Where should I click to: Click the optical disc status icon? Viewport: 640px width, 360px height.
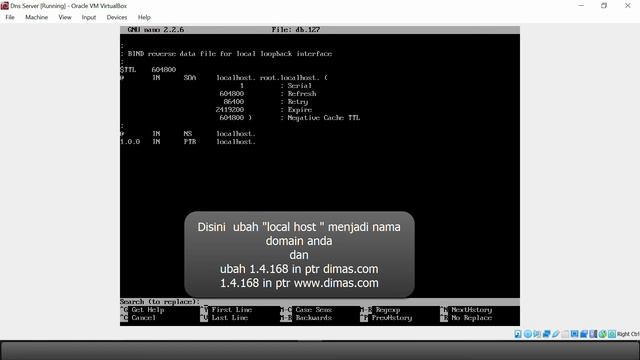point(528,334)
